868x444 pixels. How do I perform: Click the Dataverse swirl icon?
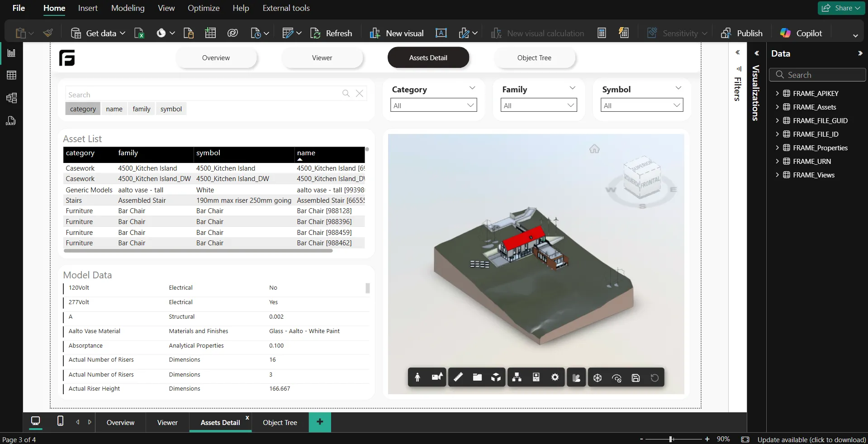pos(232,33)
